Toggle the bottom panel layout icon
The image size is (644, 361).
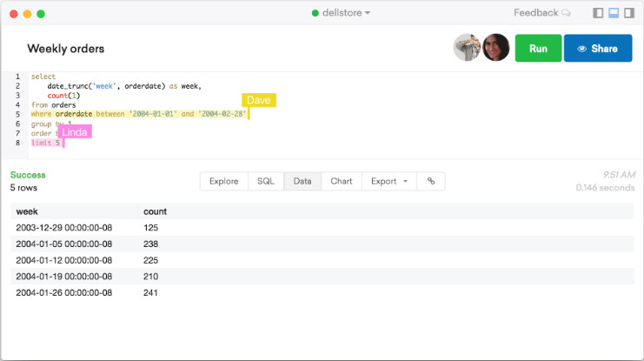pyautogui.click(x=614, y=13)
